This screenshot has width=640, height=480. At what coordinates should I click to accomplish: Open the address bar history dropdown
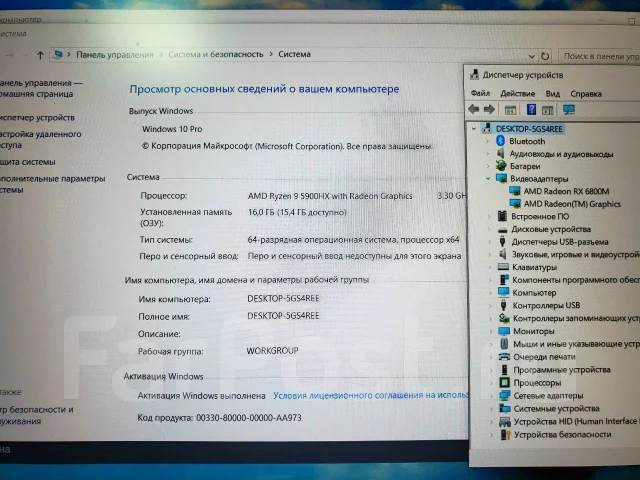[x=531, y=56]
